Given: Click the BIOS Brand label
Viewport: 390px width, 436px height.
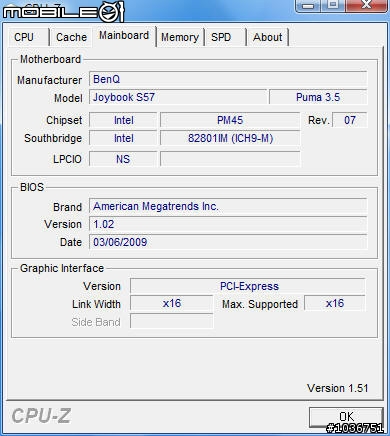Looking at the screenshot, I should tap(67, 207).
